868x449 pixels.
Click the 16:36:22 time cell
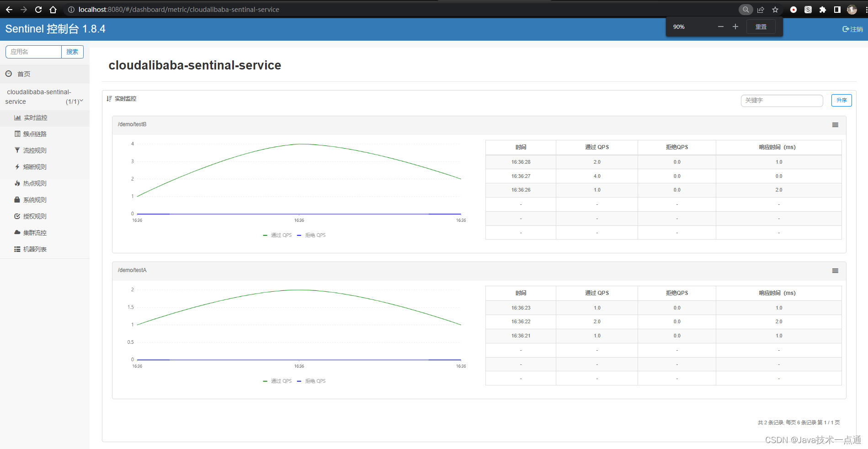[521, 321]
